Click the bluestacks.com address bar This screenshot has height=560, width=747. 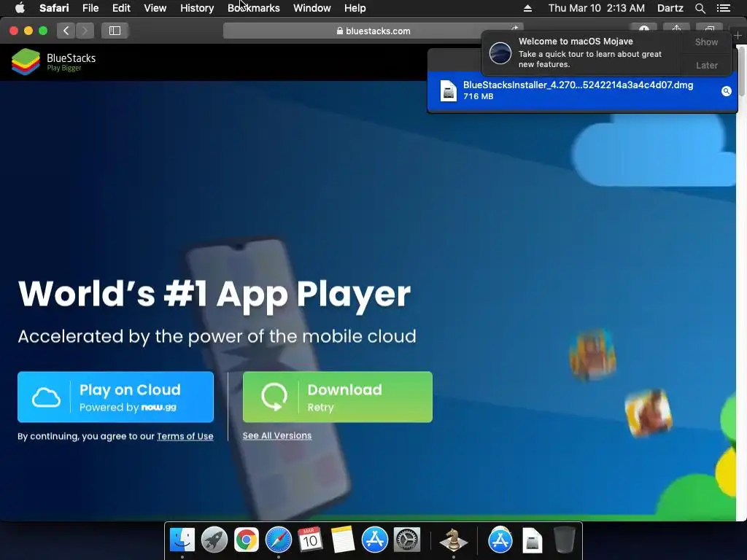pos(373,31)
